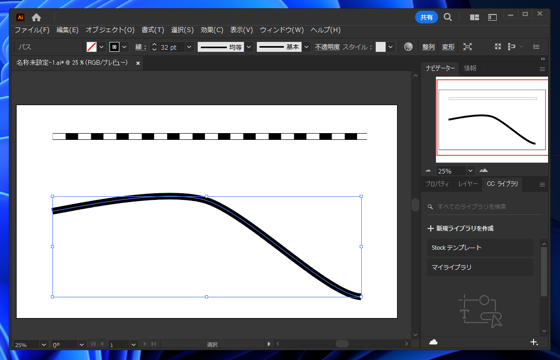Switch to the プロパティ tab
The height and width of the screenshot is (360, 560).
pyautogui.click(x=437, y=184)
